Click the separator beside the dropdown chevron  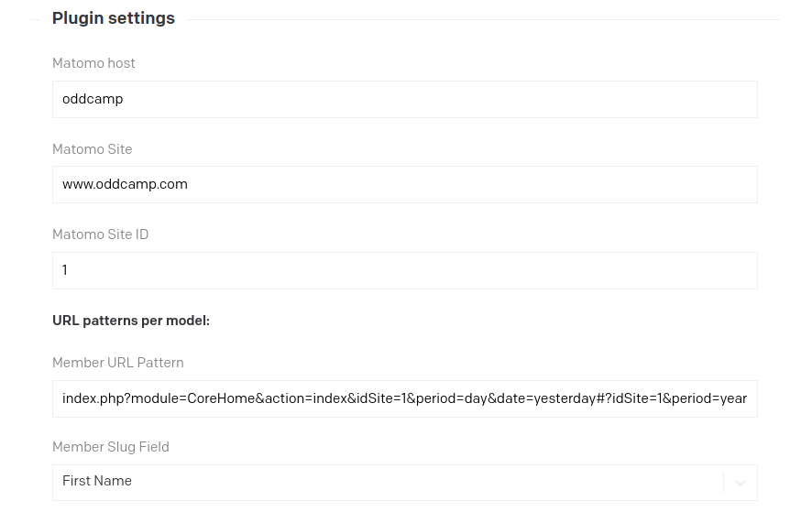(x=723, y=483)
